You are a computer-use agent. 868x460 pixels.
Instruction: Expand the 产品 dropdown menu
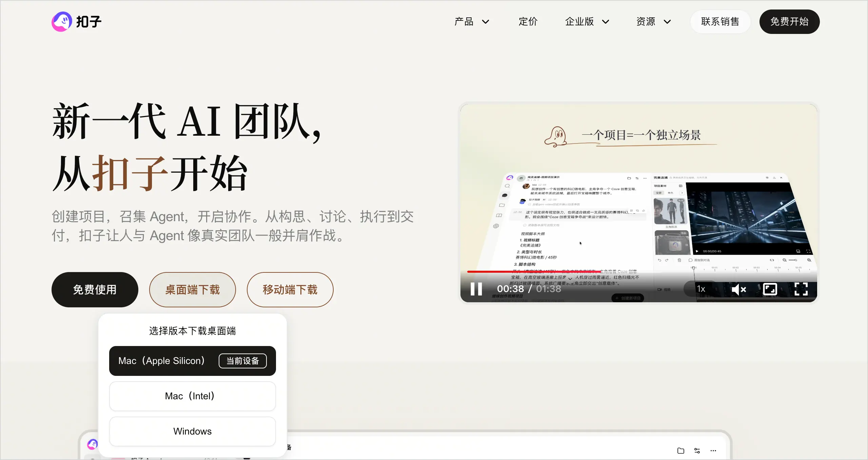click(472, 22)
